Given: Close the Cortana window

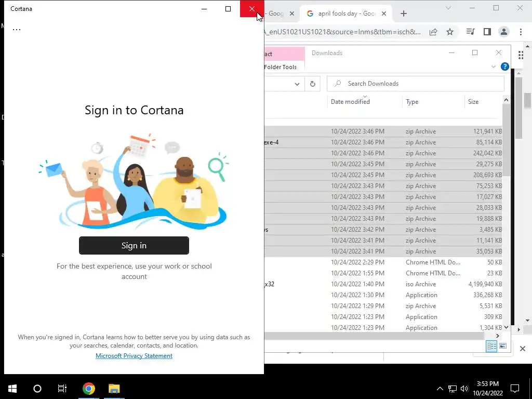Looking at the screenshot, I should coord(252,9).
